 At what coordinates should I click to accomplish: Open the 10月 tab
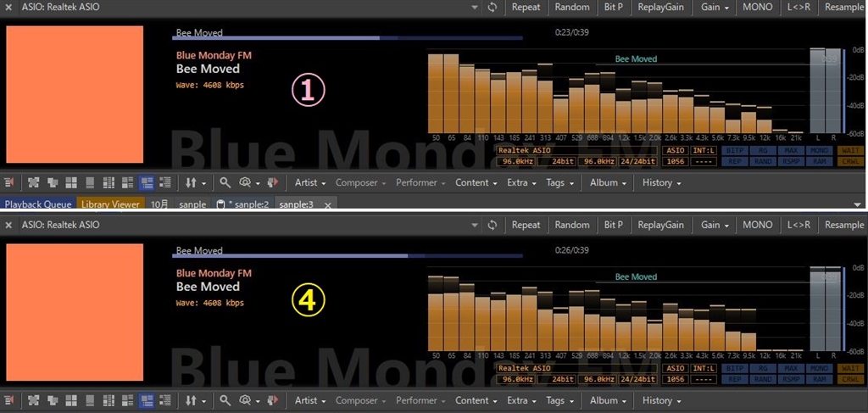[x=160, y=204]
